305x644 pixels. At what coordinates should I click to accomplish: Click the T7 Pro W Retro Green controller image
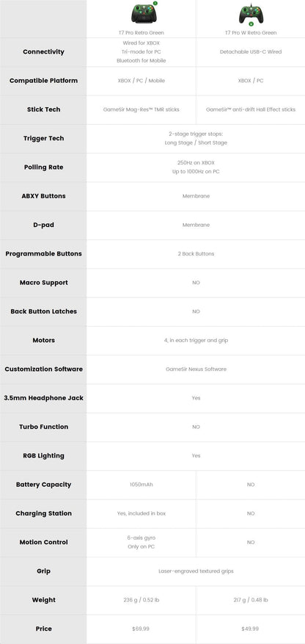(x=251, y=15)
